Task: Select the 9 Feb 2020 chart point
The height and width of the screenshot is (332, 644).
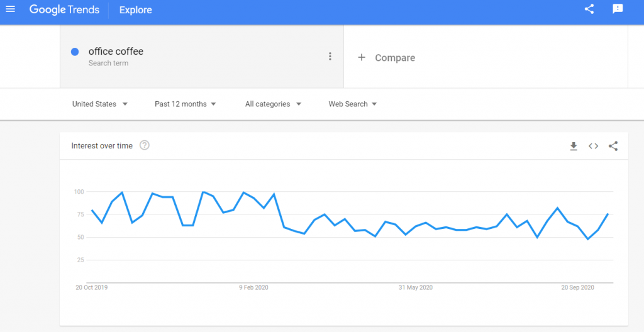Action: [254, 199]
